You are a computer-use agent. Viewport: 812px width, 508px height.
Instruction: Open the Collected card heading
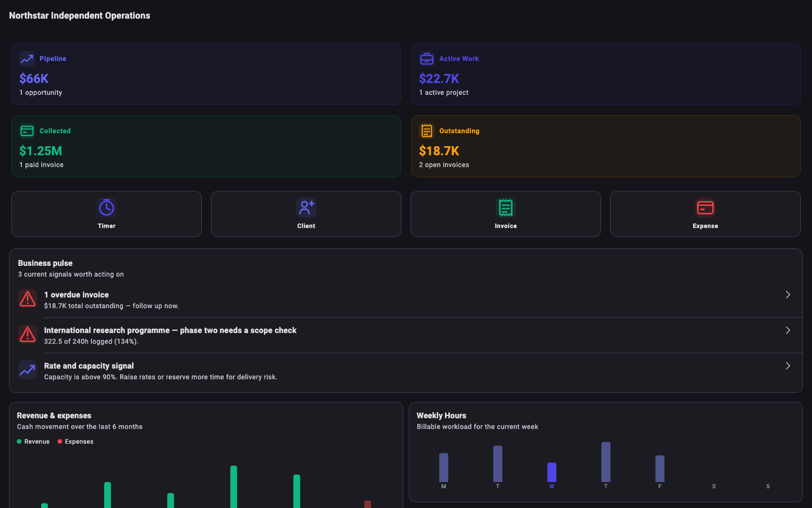pos(55,131)
